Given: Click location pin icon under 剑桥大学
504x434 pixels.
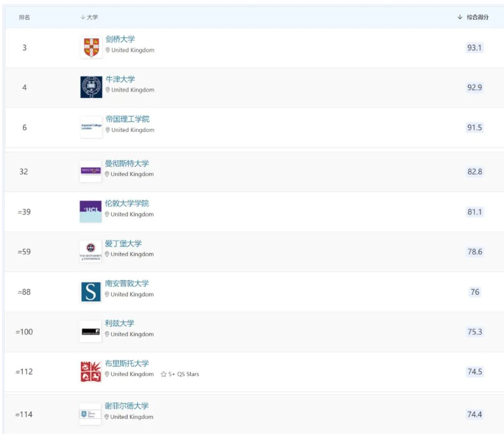Looking at the screenshot, I should (x=108, y=50).
